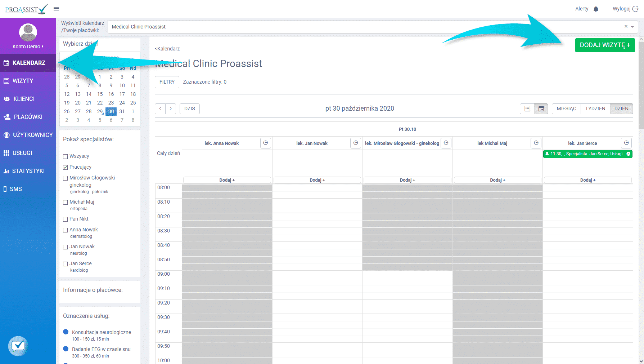The width and height of the screenshot is (644, 364).
Task: Open the Statystyki sidebar item
Action: tap(28, 171)
